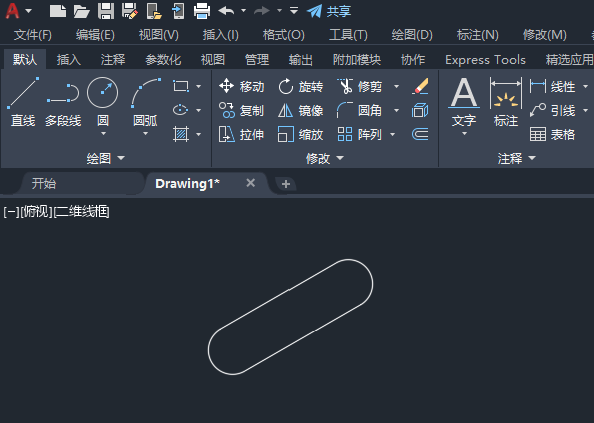Switch to the Express Tools ribbon tab

(x=485, y=59)
